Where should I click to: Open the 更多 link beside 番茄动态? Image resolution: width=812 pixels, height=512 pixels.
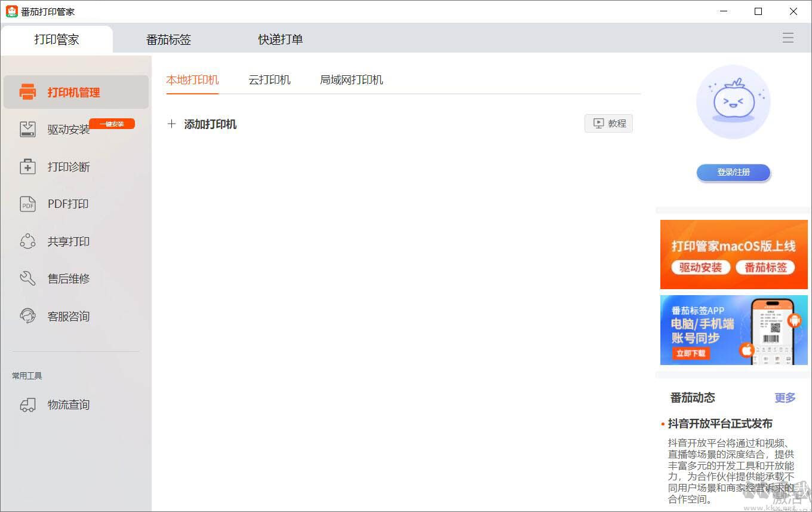(x=785, y=398)
